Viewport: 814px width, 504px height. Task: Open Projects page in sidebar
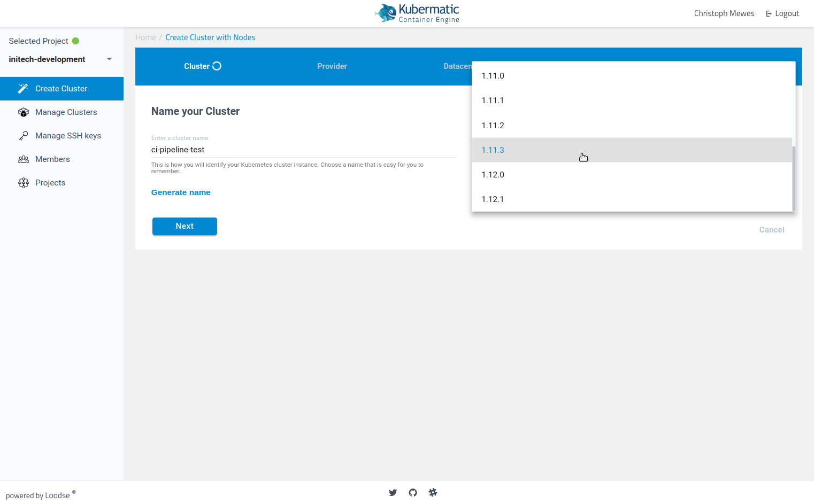(62, 183)
